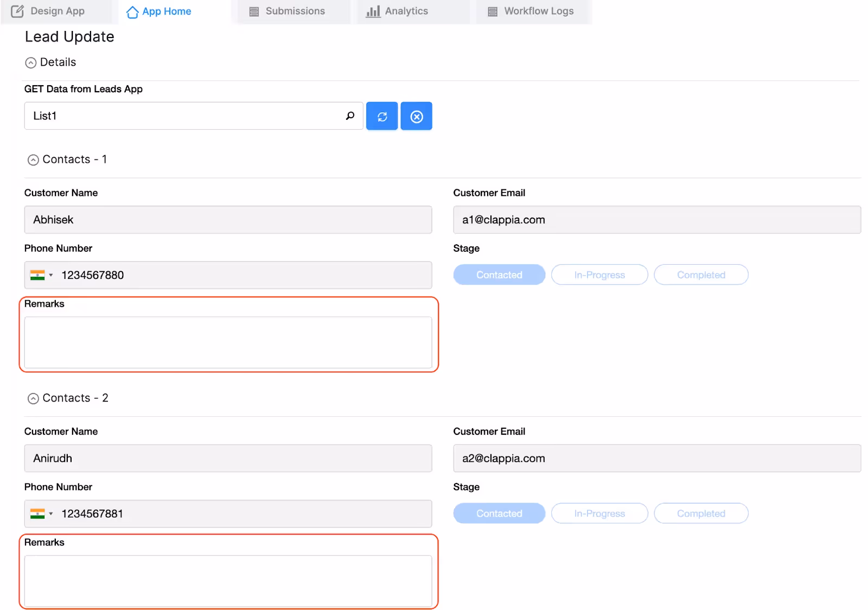Collapse the Contacts - 1 section
This screenshot has width=868, height=610.
(x=33, y=160)
